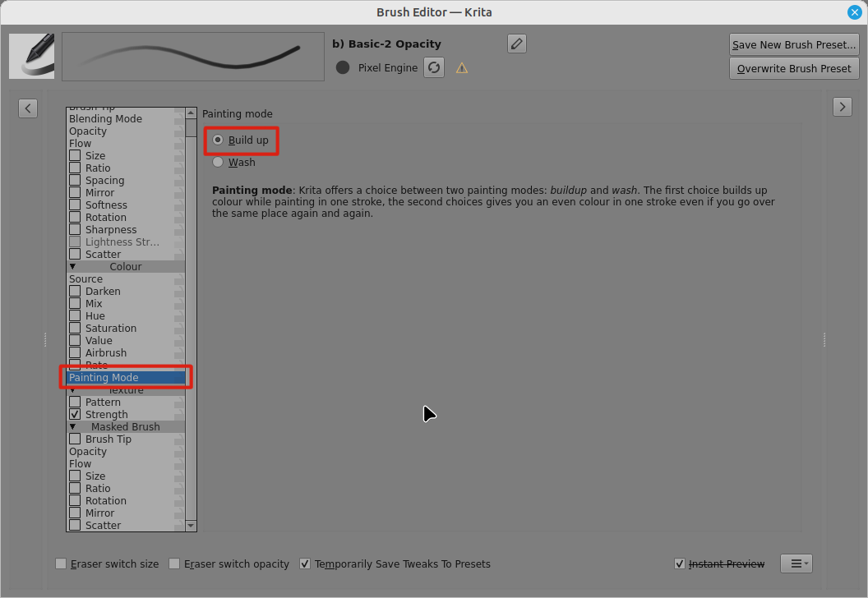This screenshot has height=598, width=868.
Task: Uncheck the Strength texture option
Action: [75, 414]
